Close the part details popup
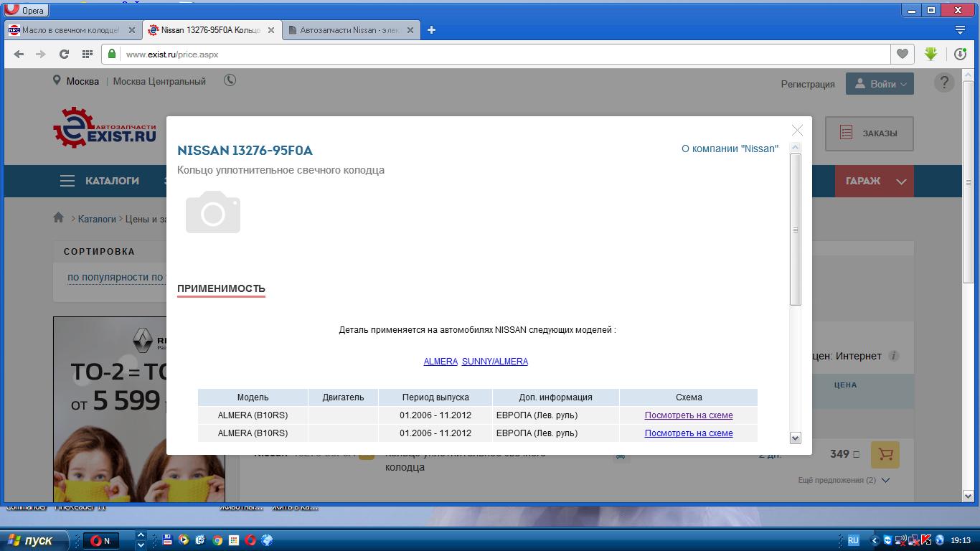Viewport: 980px width, 551px height. pyautogui.click(x=797, y=130)
